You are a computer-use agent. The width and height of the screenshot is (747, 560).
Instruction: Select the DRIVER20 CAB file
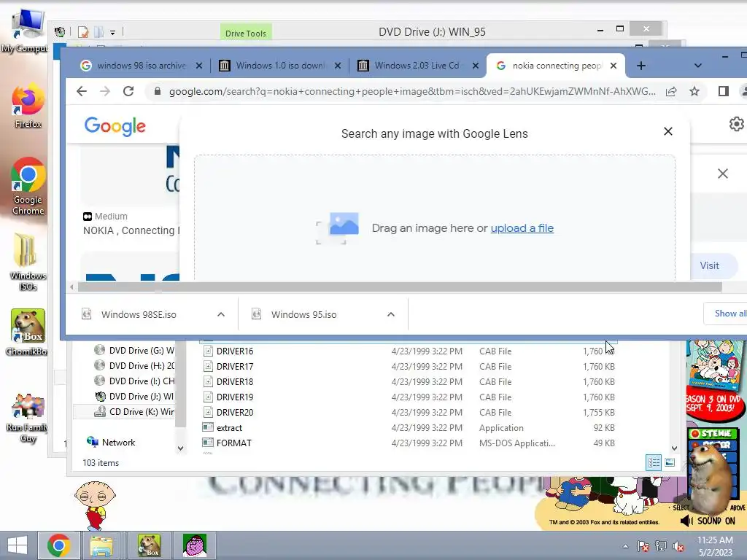(409, 412)
